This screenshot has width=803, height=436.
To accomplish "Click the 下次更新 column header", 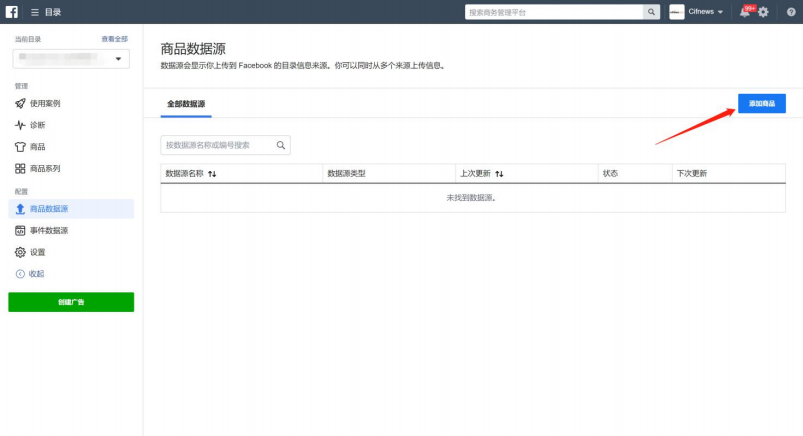I will pyautogui.click(x=692, y=174).
